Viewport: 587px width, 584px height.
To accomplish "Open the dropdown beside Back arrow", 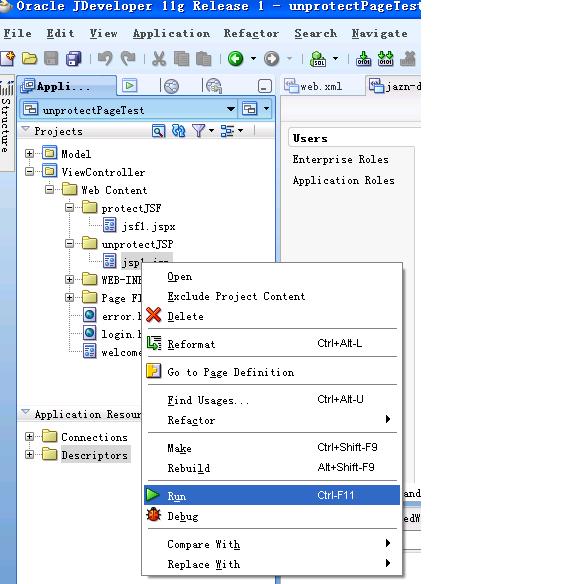I will click(x=253, y=59).
